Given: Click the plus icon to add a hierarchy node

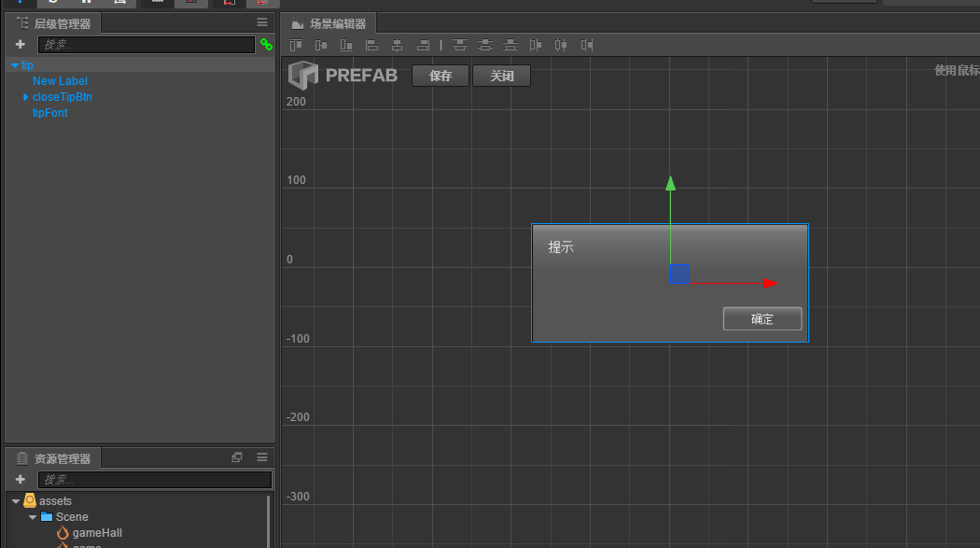Looking at the screenshot, I should pyautogui.click(x=20, y=45).
